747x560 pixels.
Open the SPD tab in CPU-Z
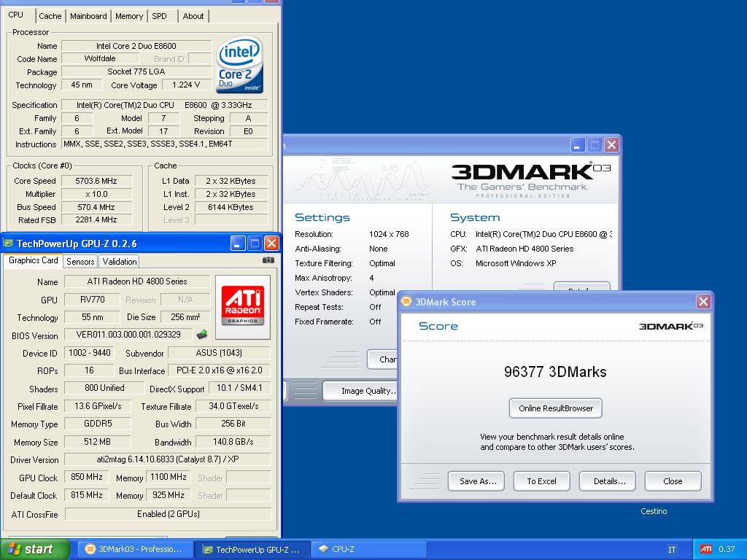[x=159, y=16]
